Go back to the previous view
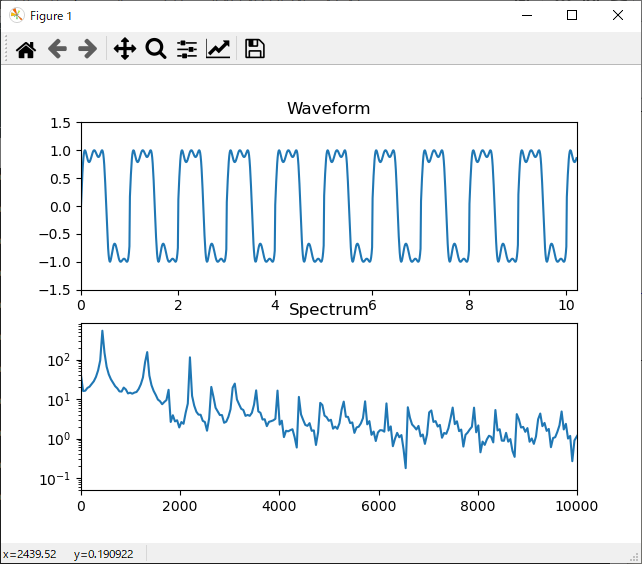642x564 pixels. [x=57, y=49]
